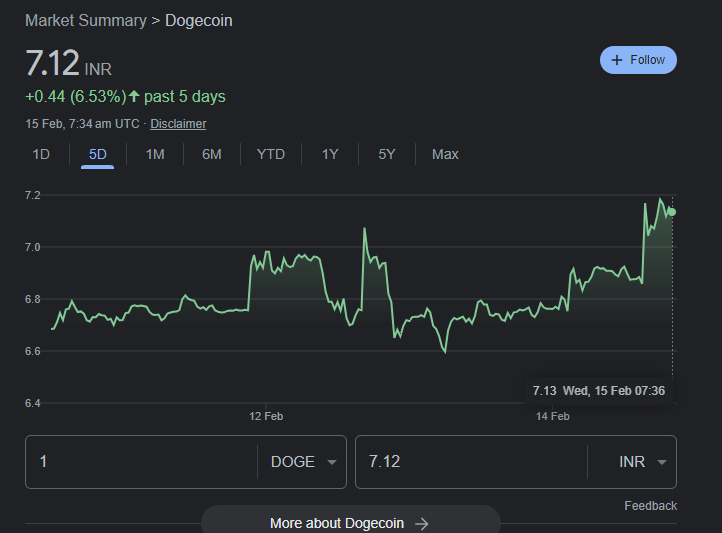Click the 6.6 y-axis label
This screenshot has width=722, height=533.
click(x=33, y=351)
